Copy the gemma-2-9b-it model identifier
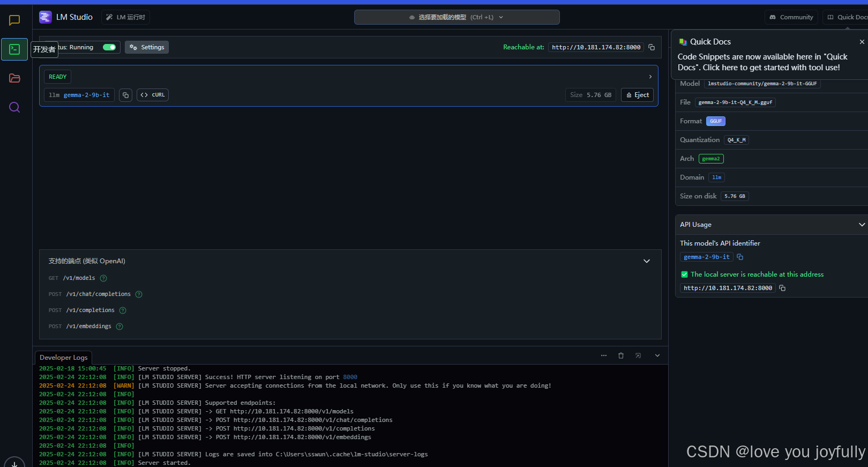This screenshot has width=868, height=467. click(x=125, y=95)
